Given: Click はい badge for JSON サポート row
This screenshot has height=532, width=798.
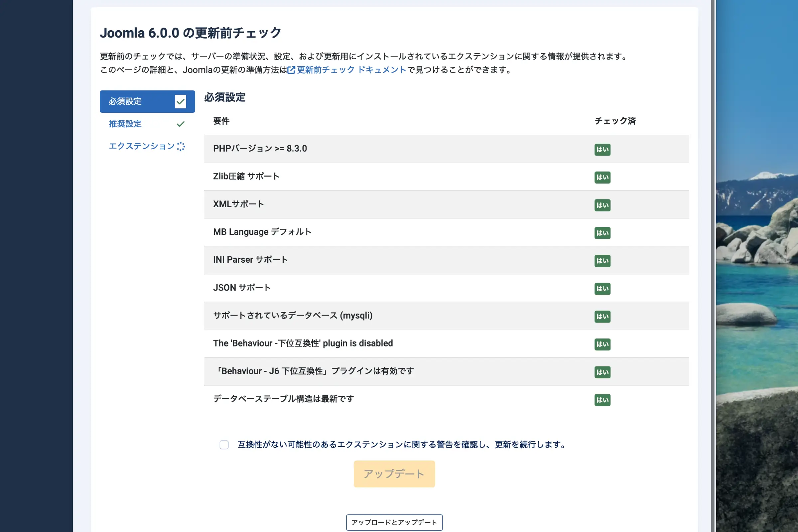Looking at the screenshot, I should [x=602, y=288].
